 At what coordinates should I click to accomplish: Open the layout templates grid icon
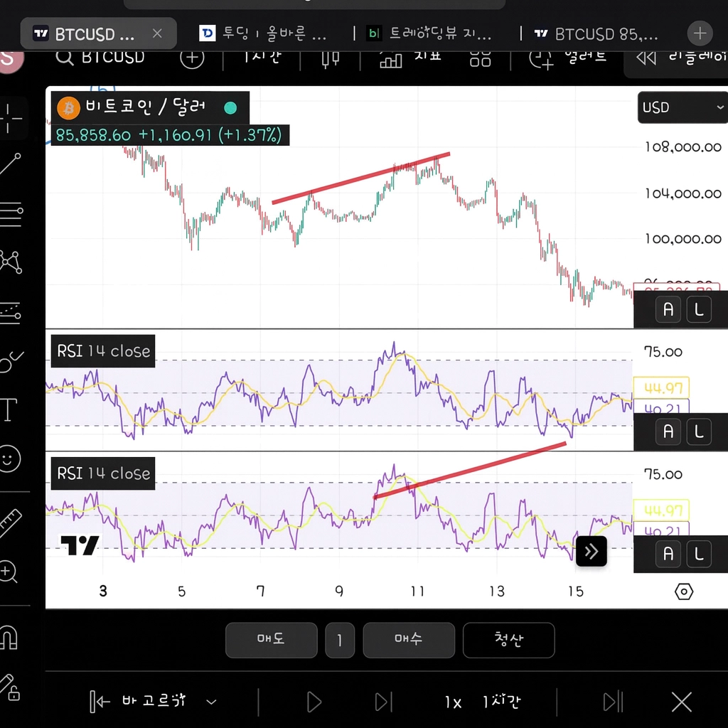point(480,58)
